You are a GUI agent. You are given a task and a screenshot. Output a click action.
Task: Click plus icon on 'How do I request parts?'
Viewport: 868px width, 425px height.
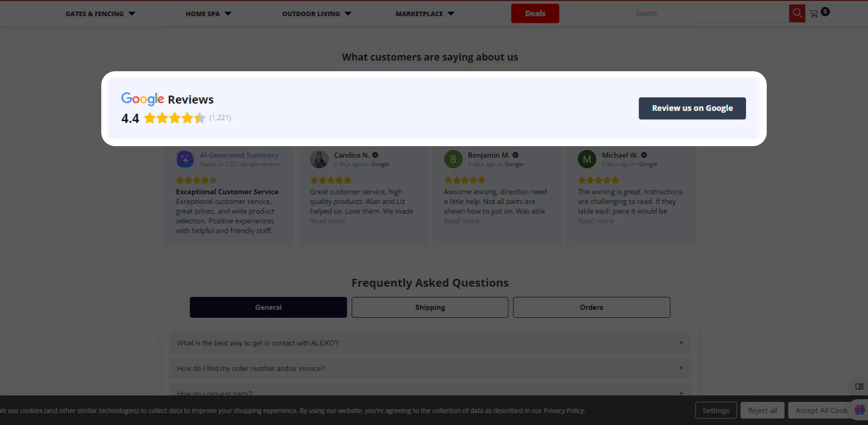coord(681,393)
